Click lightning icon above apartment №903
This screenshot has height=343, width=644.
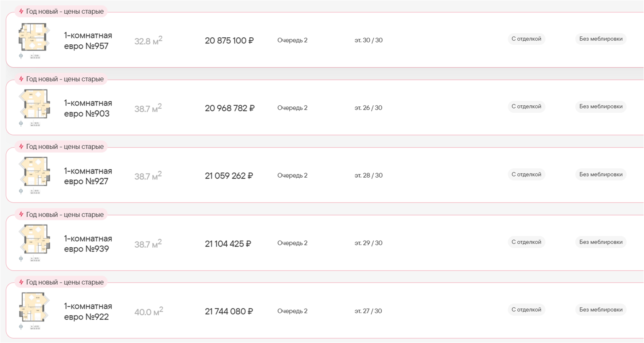(x=21, y=79)
